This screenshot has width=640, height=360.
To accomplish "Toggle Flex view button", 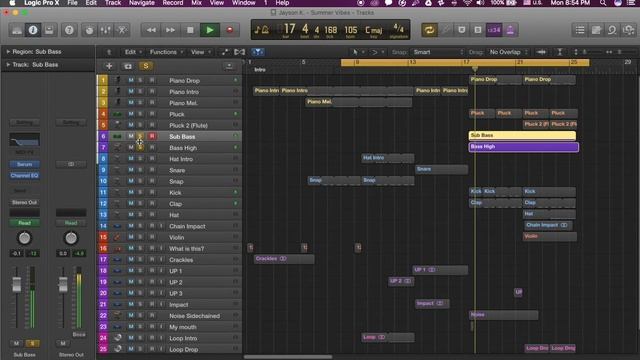I will click(x=240, y=52).
